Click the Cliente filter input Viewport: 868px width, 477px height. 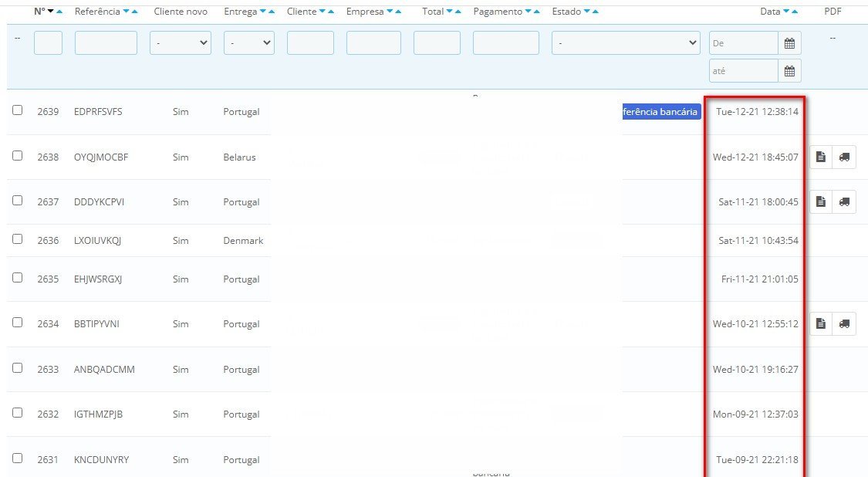tap(311, 42)
